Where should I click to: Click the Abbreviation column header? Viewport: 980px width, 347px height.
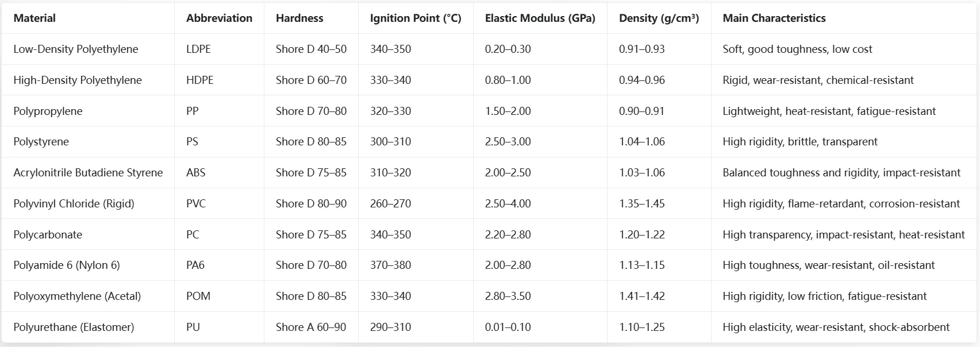219,18
